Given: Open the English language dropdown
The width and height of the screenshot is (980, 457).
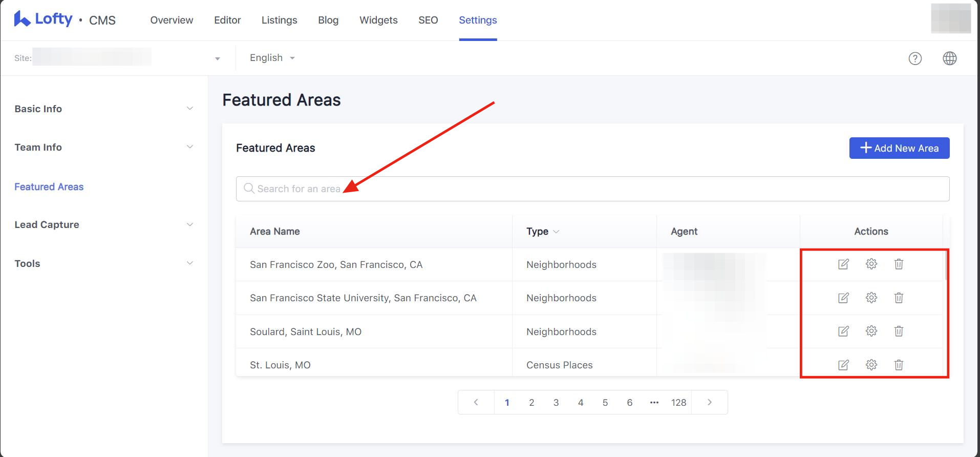Looking at the screenshot, I should 272,58.
